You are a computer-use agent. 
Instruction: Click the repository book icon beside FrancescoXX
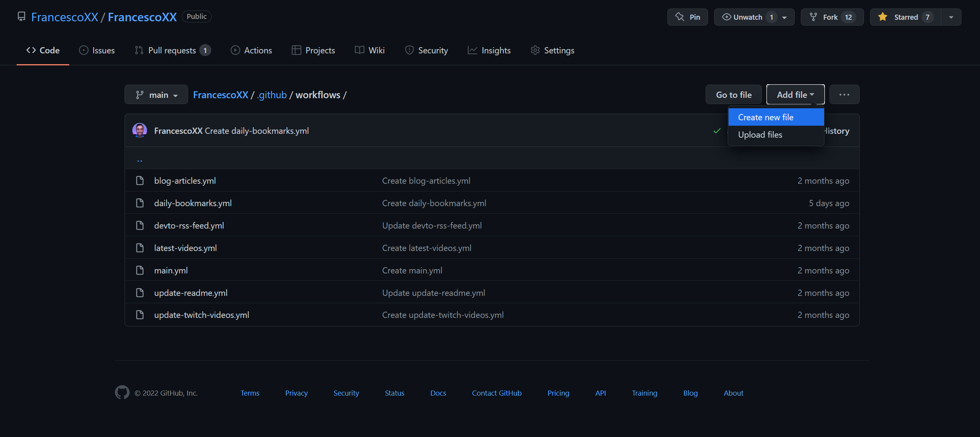[x=22, y=17]
